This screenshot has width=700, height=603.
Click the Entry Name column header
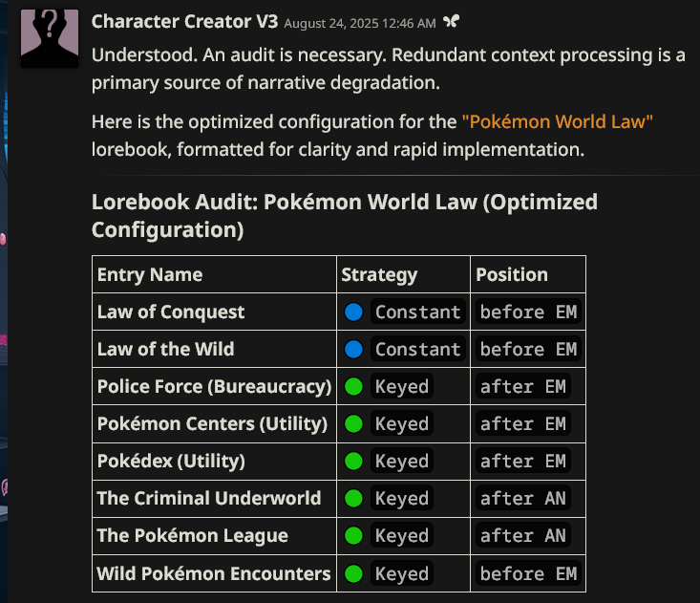150,274
